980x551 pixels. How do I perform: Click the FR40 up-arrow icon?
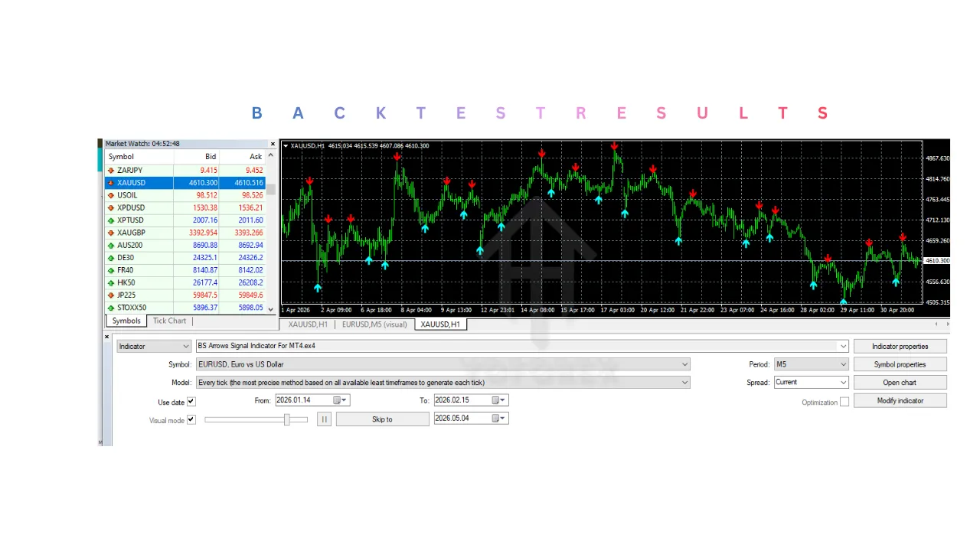pos(111,270)
